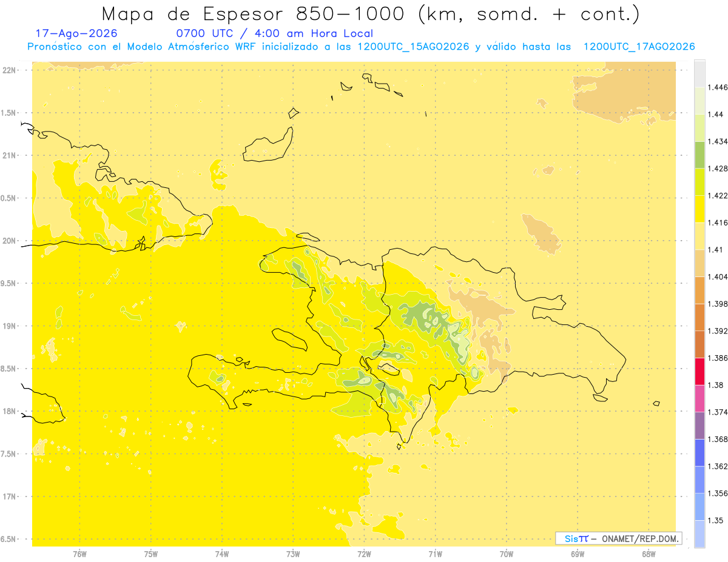Viewport: 728px width, 562px height.
Task: Pick the purple colorbar segment above 1.368
Action: tap(699, 426)
